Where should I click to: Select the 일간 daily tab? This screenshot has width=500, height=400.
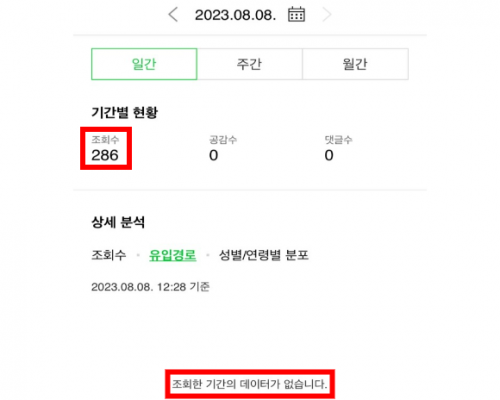click(x=144, y=64)
